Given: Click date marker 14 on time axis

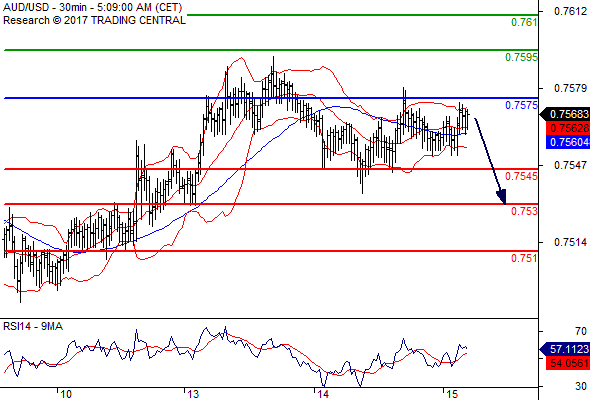Looking at the screenshot, I should pos(322,394).
